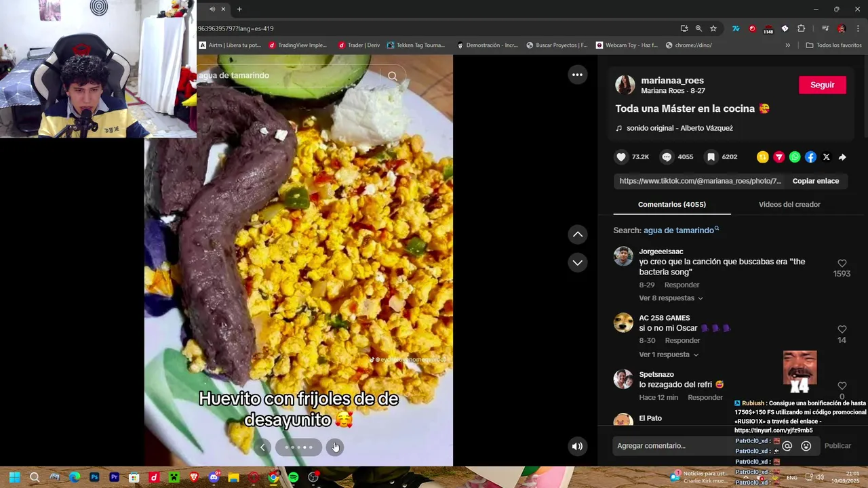Like the post with the heart icon
The height and width of the screenshot is (488, 868).
tap(621, 157)
